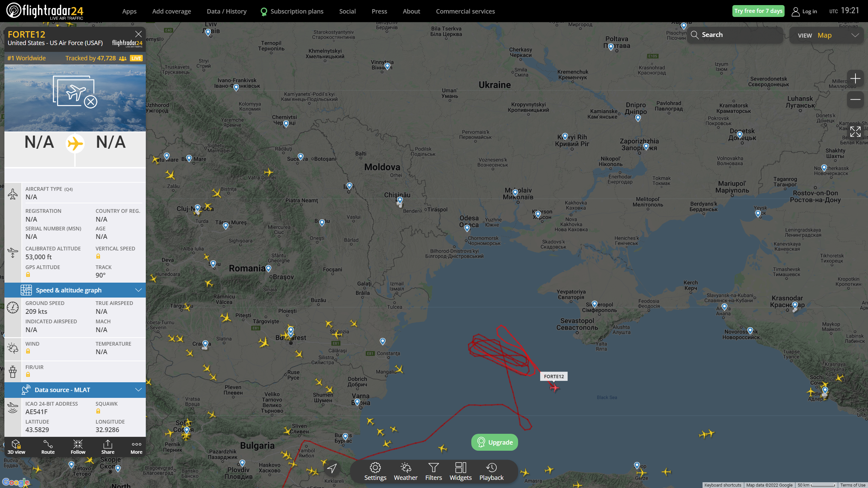Center the map on my location
The image size is (868, 488).
pos(332,468)
